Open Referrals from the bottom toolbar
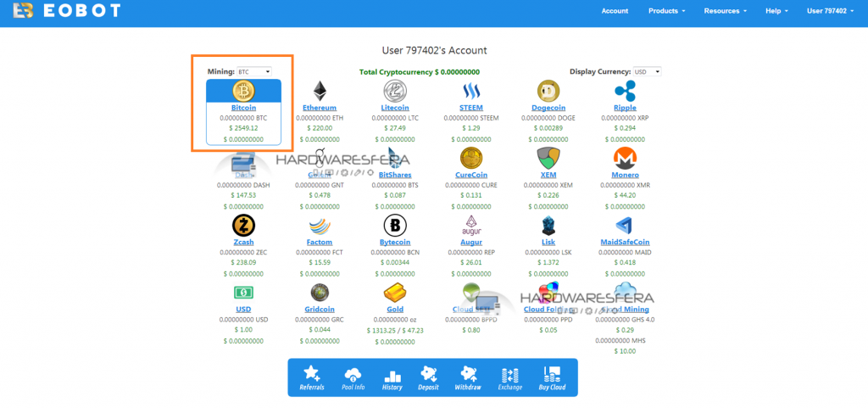The width and height of the screenshot is (868, 408). (x=312, y=377)
